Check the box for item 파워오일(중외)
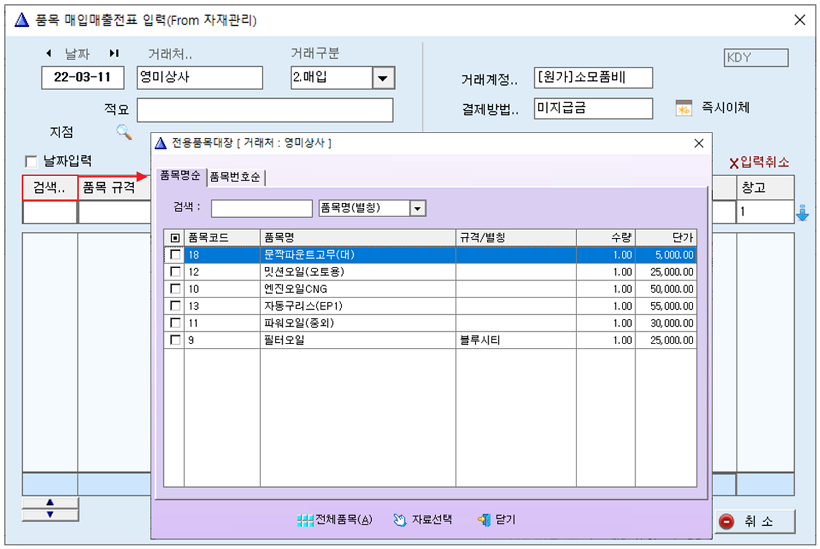Image resolution: width=820 pixels, height=549 pixels. pos(175,323)
